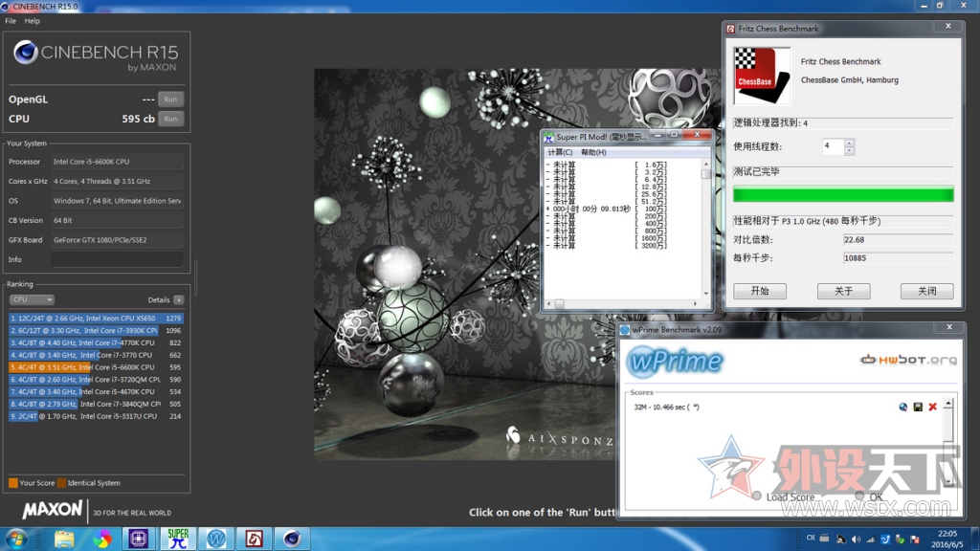Select the 100万 result line in Super PI

point(606,209)
